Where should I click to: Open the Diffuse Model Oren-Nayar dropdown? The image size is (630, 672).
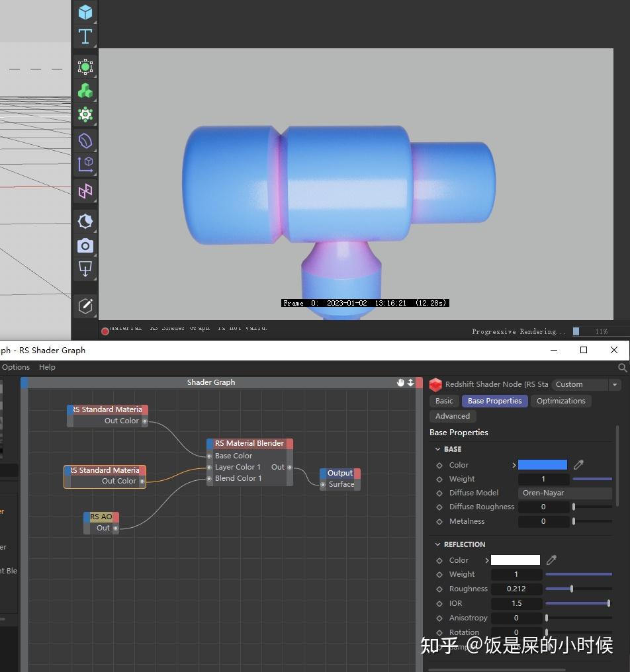tap(564, 493)
